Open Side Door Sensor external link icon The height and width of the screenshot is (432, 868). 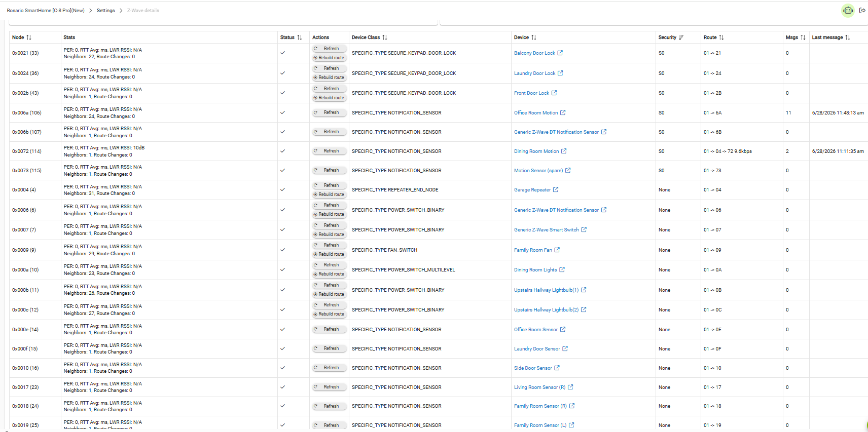click(x=557, y=368)
